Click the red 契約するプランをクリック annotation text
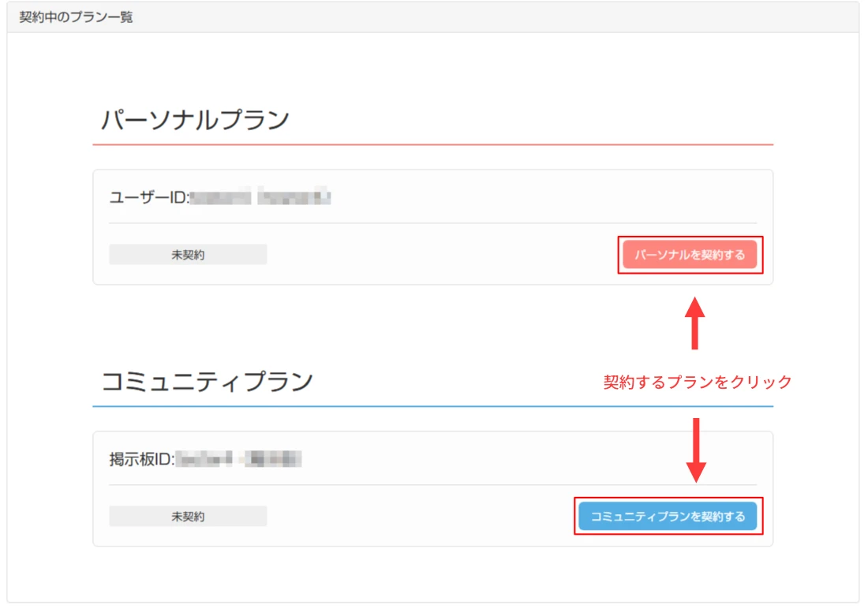 coord(698,382)
